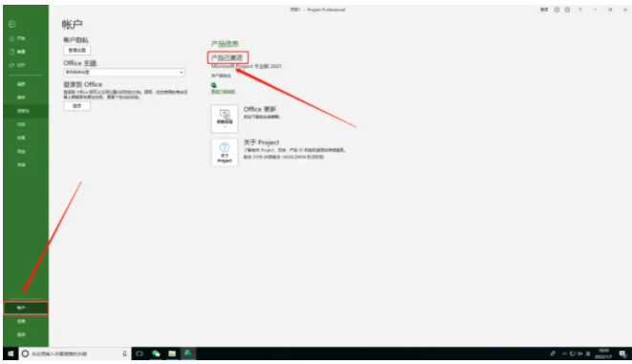Open the Home (开始) page in the sidebar
This screenshot has width=632, height=364.
[x=18, y=38]
